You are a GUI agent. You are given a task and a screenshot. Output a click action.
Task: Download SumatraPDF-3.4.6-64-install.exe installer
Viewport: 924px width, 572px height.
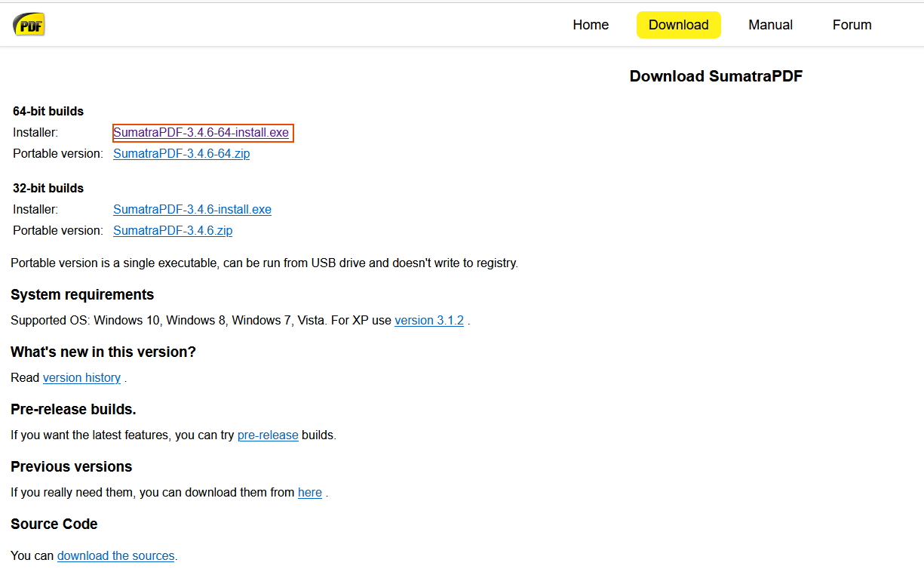pos(201,133)
